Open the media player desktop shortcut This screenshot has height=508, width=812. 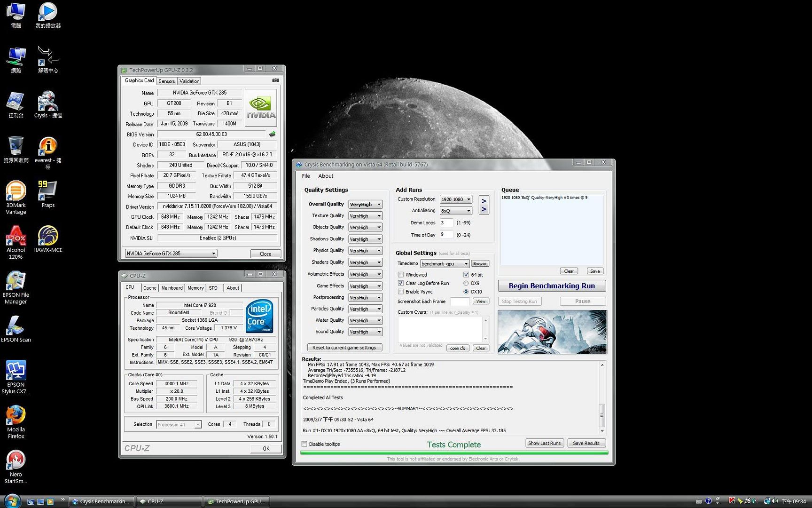47,15
